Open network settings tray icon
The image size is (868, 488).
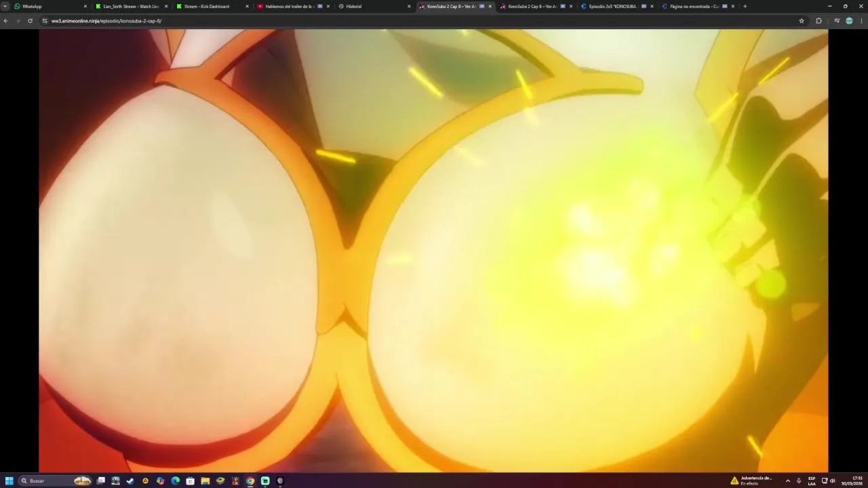coord(825,481)
